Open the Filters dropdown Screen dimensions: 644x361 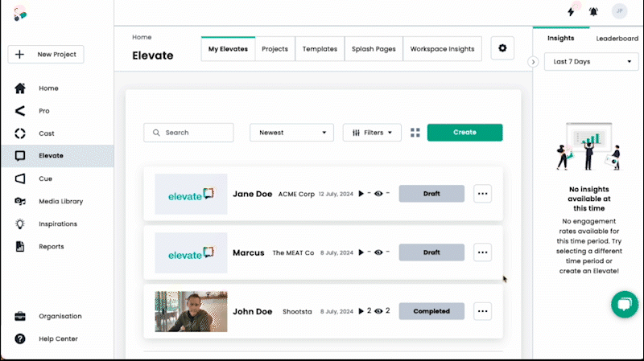pos(372,133)
